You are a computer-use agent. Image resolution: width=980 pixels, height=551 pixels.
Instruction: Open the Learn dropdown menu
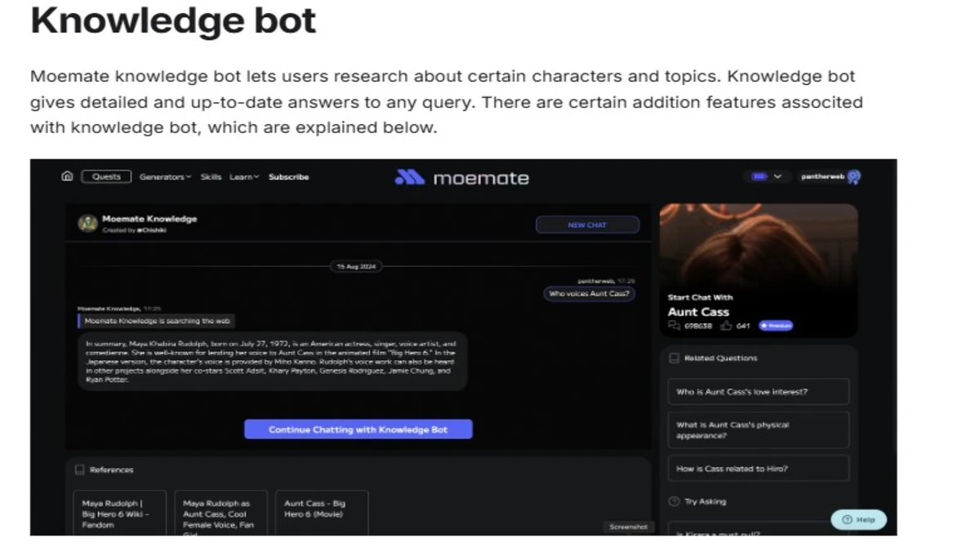click(x=243, y=176)
